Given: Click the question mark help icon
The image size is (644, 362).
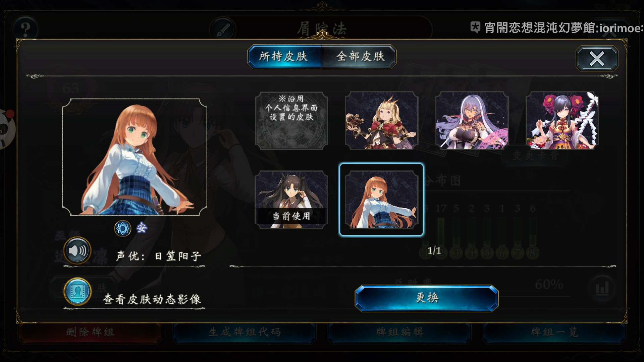Looking at the screenshot, I should coord(25,29).
